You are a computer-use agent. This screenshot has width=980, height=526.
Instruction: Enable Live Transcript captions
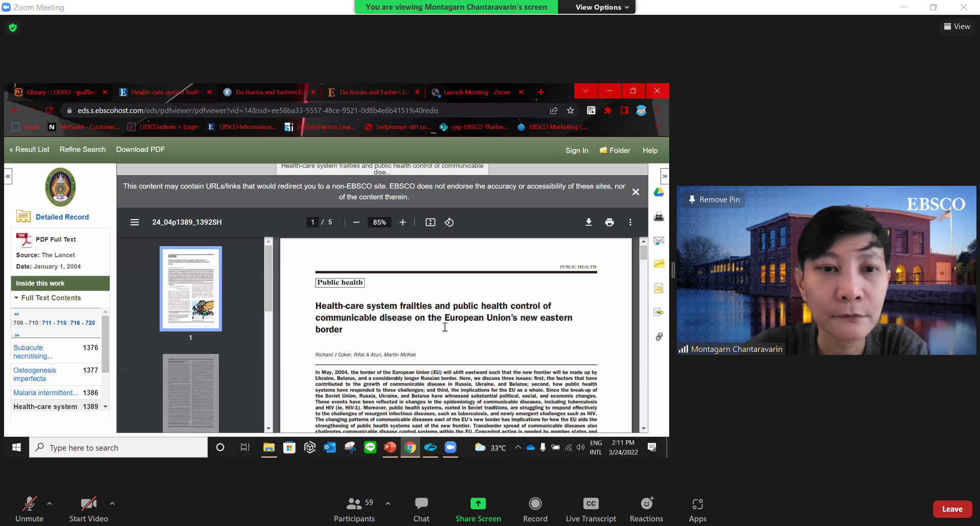pyautogui.click(x=591, y=510)
